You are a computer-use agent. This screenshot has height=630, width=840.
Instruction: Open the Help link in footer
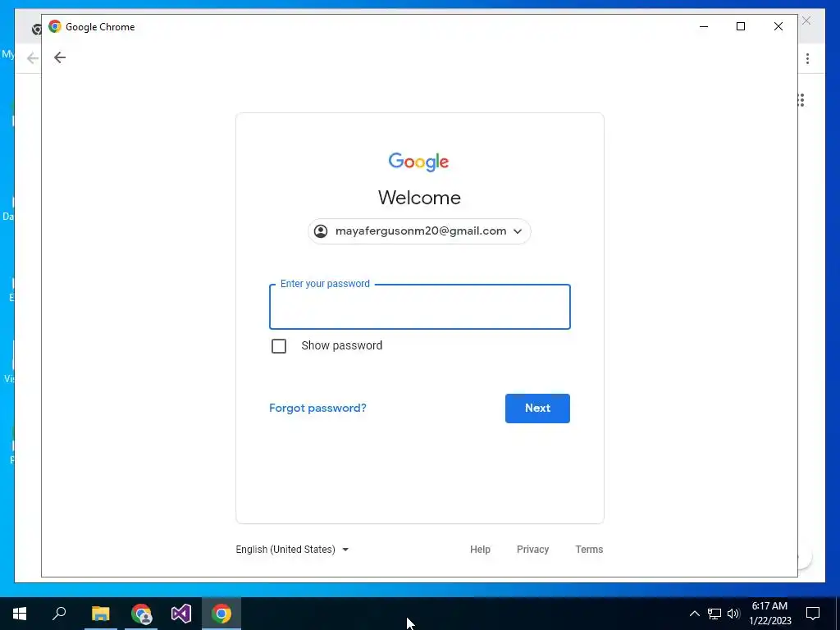pyautogui.click(x=480, y=549)
